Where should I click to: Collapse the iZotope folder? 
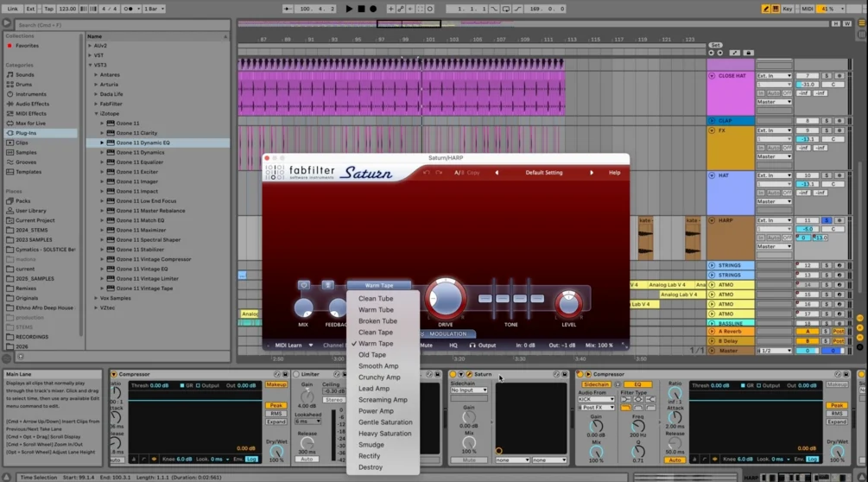[97, 113]
